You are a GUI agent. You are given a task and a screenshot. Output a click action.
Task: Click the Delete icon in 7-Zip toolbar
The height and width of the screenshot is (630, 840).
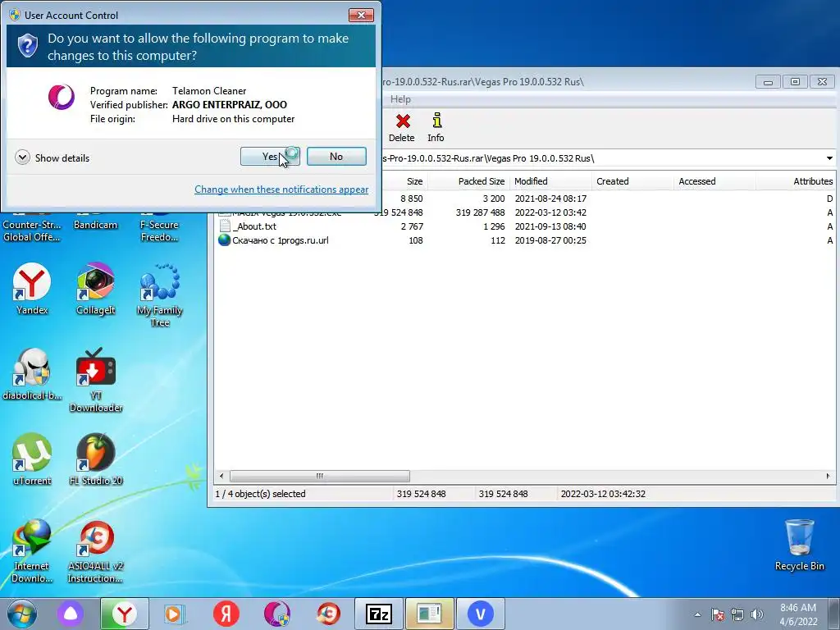point(402,127)
